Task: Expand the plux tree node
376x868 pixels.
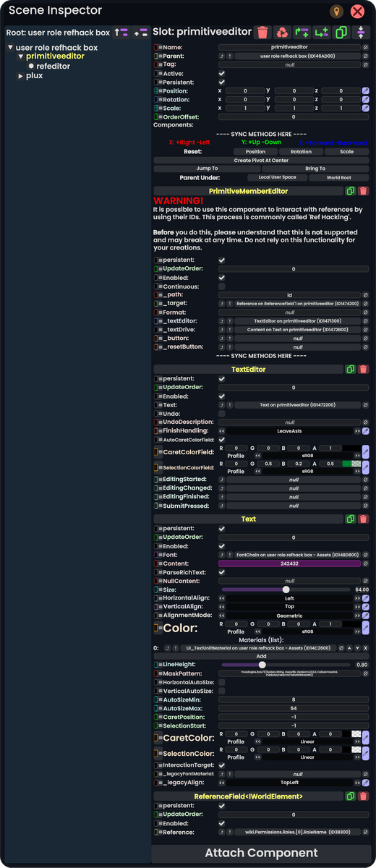Action: (21, 75)
